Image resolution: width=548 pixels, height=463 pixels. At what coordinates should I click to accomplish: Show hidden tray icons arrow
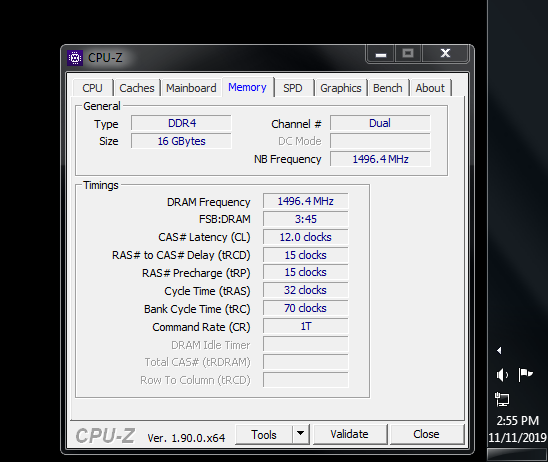tap(499, 350)
